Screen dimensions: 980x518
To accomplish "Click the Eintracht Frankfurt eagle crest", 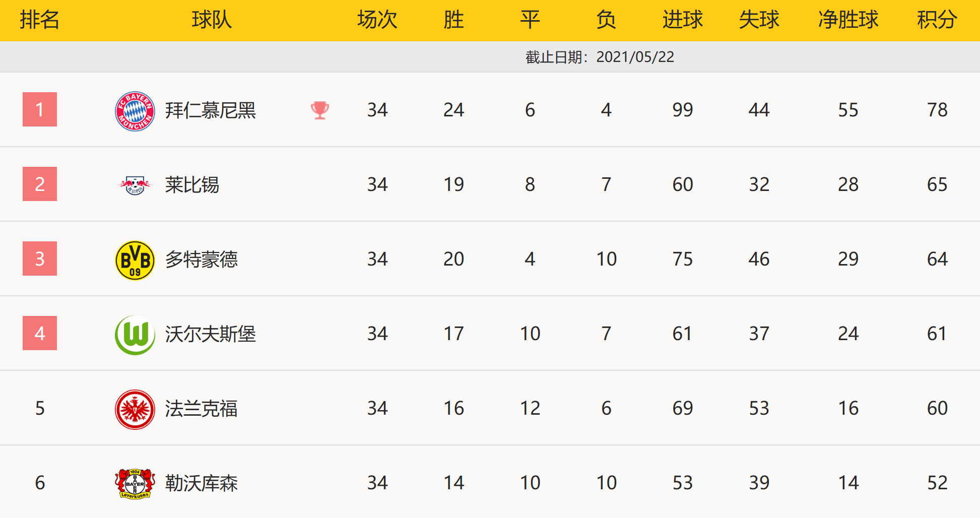I will 135,409.
